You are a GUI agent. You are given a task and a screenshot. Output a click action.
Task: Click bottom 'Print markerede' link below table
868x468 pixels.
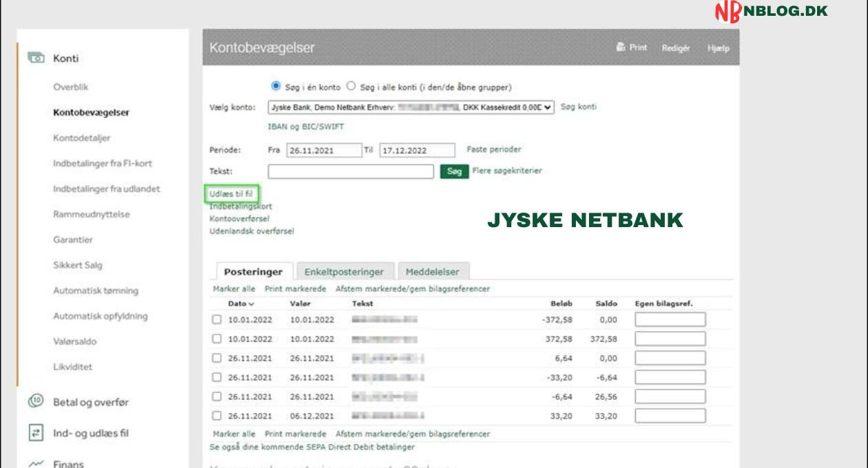point(296,434)
